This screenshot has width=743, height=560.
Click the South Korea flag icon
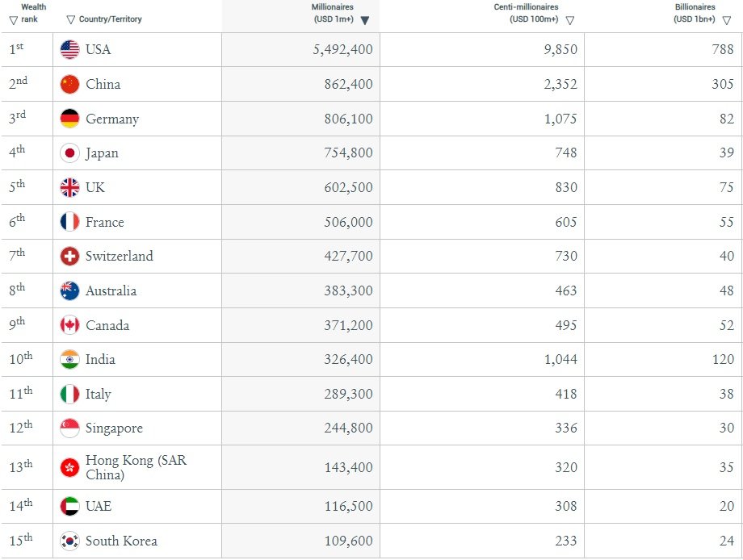pos(69,541)
